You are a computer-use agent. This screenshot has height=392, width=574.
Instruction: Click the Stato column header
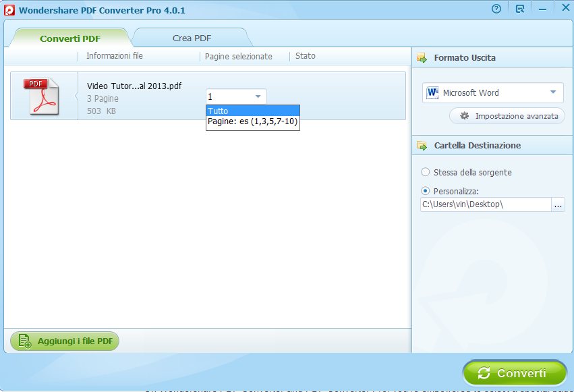click(x=306, y=56)
